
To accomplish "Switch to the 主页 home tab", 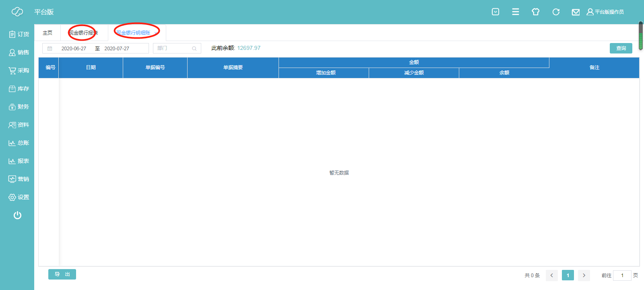I will 47,33.
